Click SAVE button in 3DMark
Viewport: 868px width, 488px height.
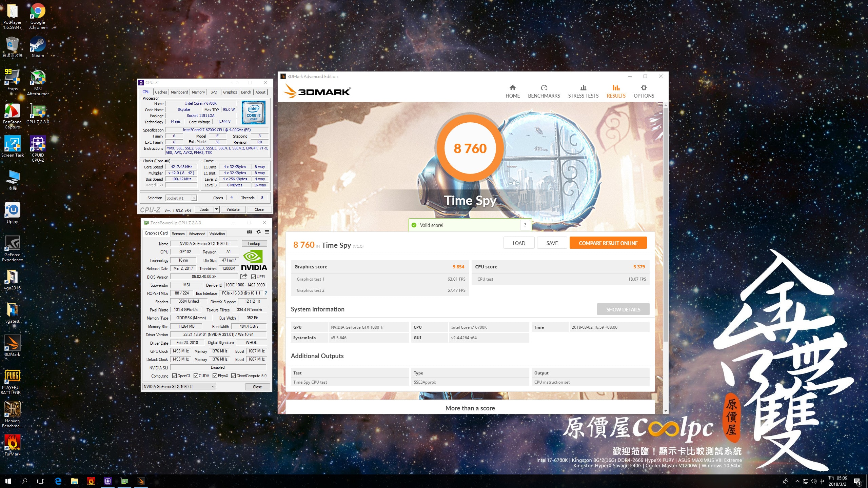click(552, 243)
